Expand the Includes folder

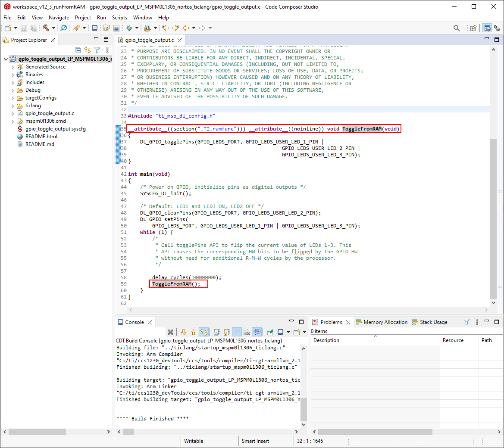click(13, 82)
